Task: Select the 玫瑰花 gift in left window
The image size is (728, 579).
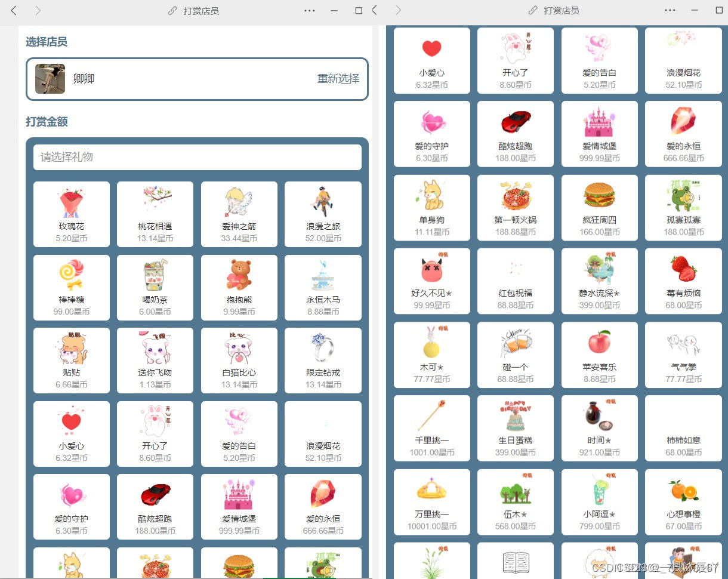Action: 72,214
